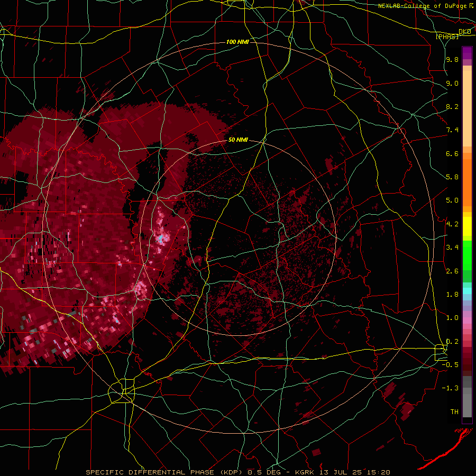Click the '8.2' value on the color scale
476x476 pixels.
[452, 106]
